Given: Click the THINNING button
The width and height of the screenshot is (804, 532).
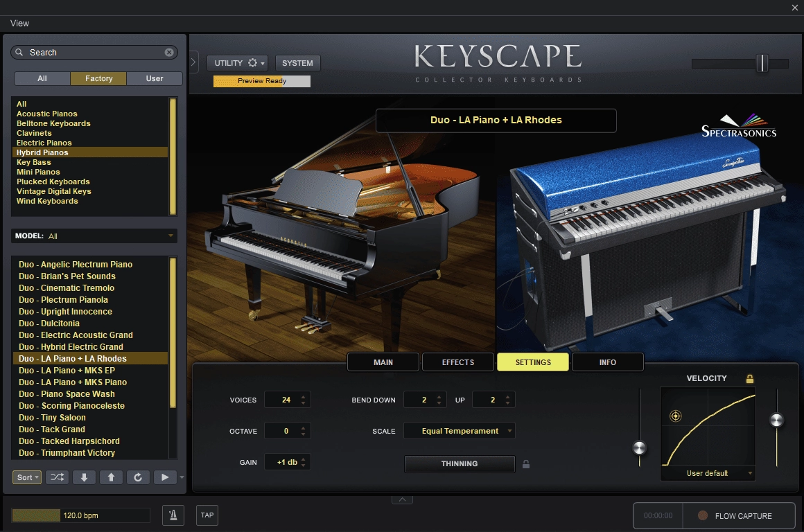Looking at the screenshot, I should point(460,463).
